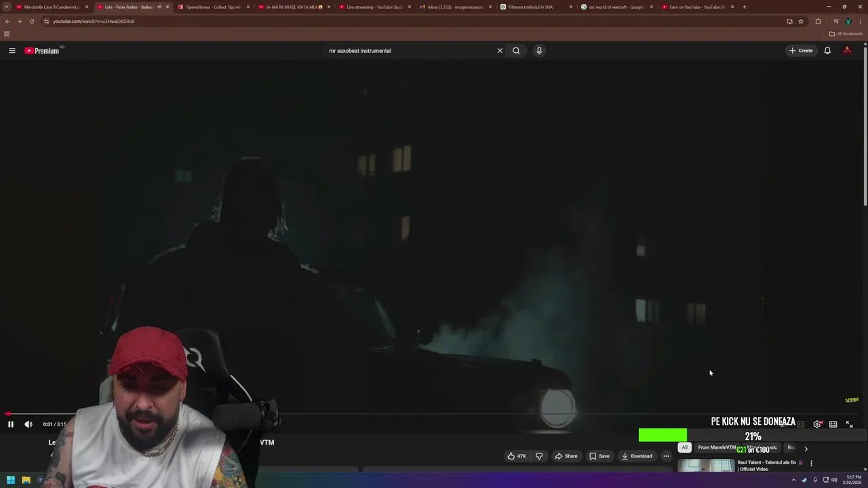The image size is (868, 488).
Task: Switch to Minciunile Care Îi Condamnă tab
Action: (x=52, y=7)
